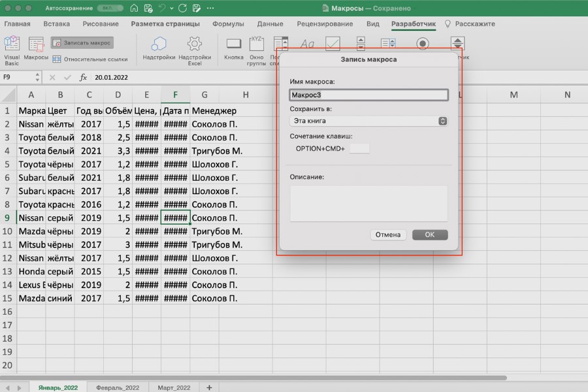The image size is (588, 392).
Task: Open the Февраль_2022 sheet tab
Action: click(x=118, y=387)
